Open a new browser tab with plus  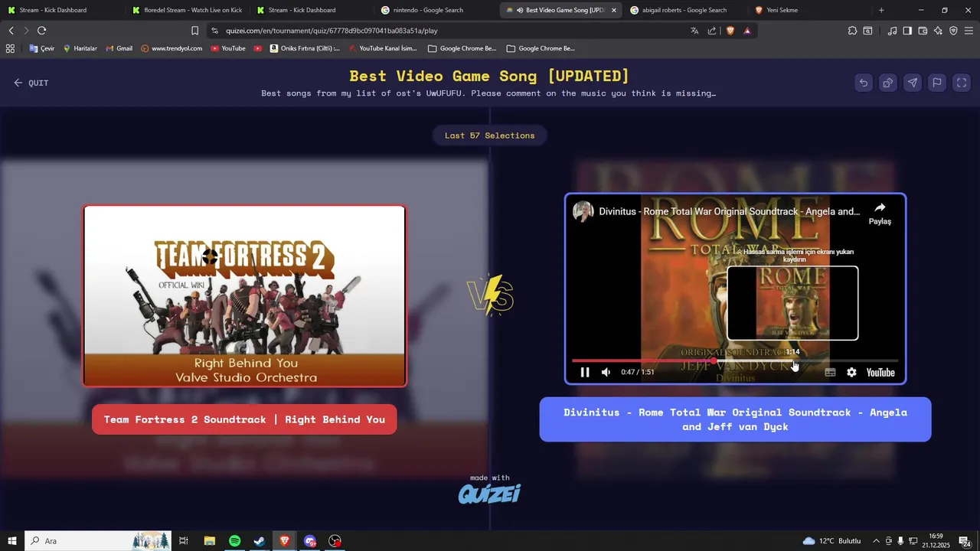(881, 10)
